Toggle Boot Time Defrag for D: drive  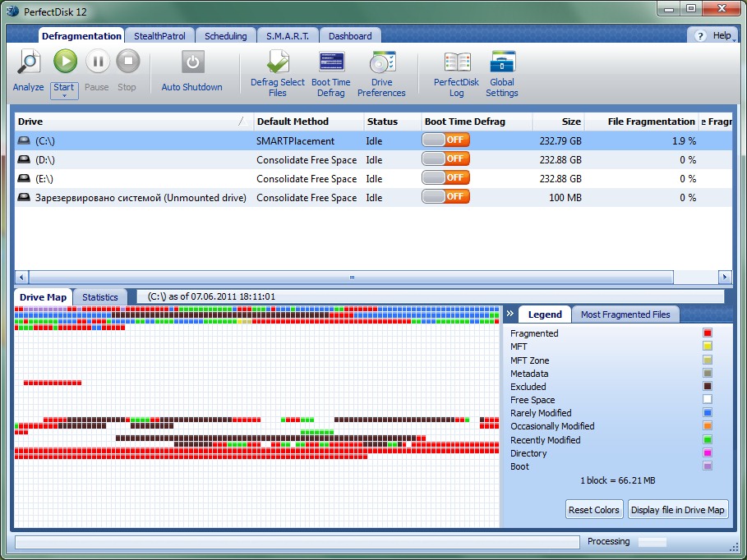click(x=446, y=159)
